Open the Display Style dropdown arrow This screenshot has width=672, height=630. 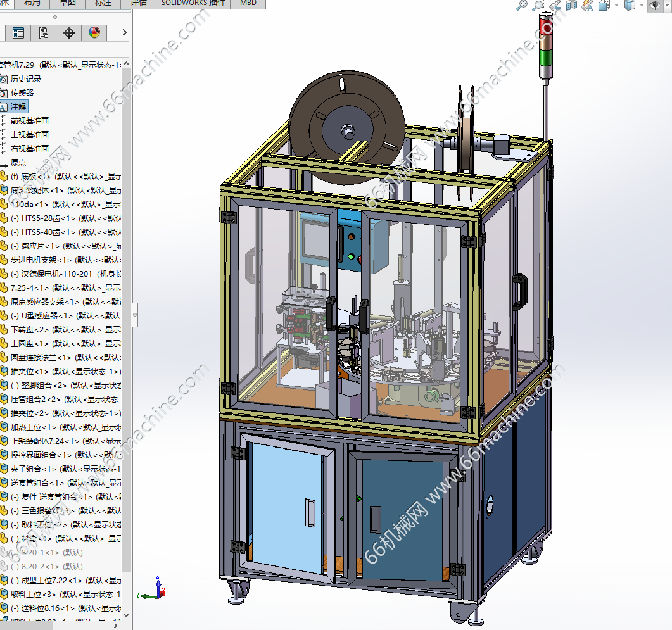[642, 6]
